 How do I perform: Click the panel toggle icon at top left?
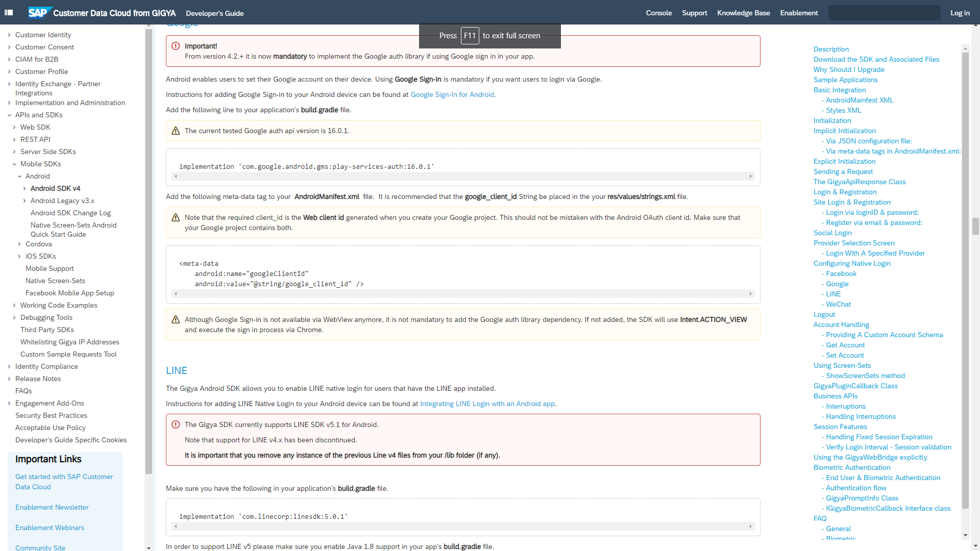[x=9, y=12]
